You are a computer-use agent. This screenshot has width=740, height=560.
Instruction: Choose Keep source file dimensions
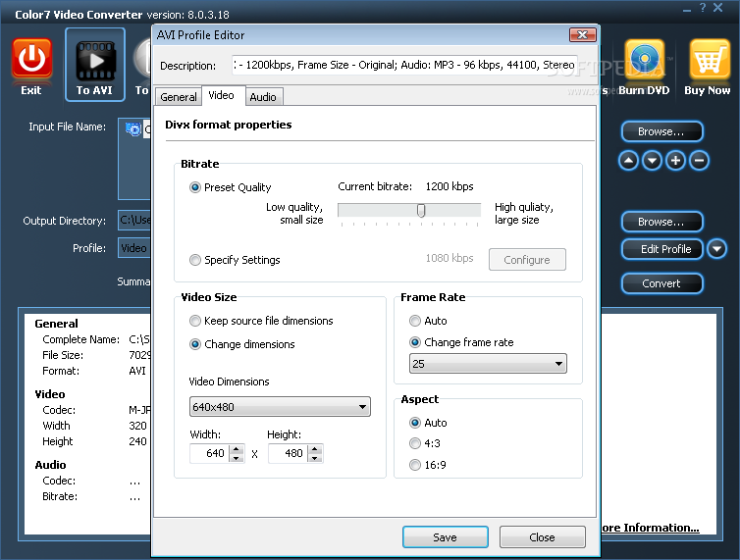[x=195, y=321]
